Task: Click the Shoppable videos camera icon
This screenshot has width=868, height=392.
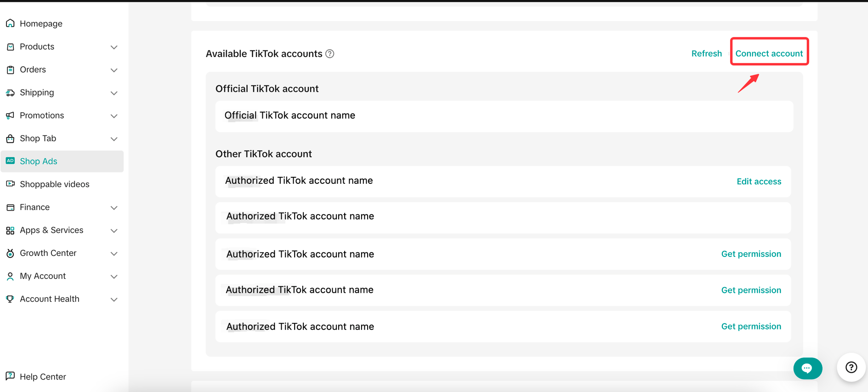Action: point(10,184)
